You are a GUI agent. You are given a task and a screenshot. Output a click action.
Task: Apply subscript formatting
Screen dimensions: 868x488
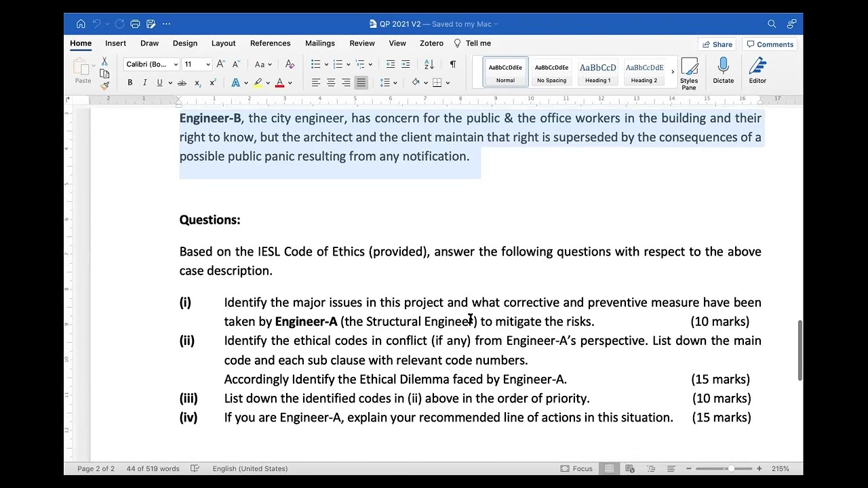pos(197,83)
